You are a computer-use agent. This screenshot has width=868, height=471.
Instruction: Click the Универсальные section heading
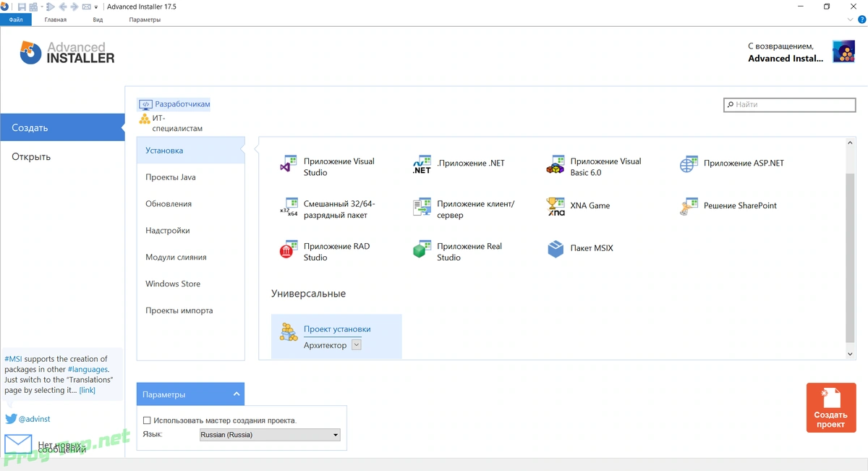[x=309, y=294]
